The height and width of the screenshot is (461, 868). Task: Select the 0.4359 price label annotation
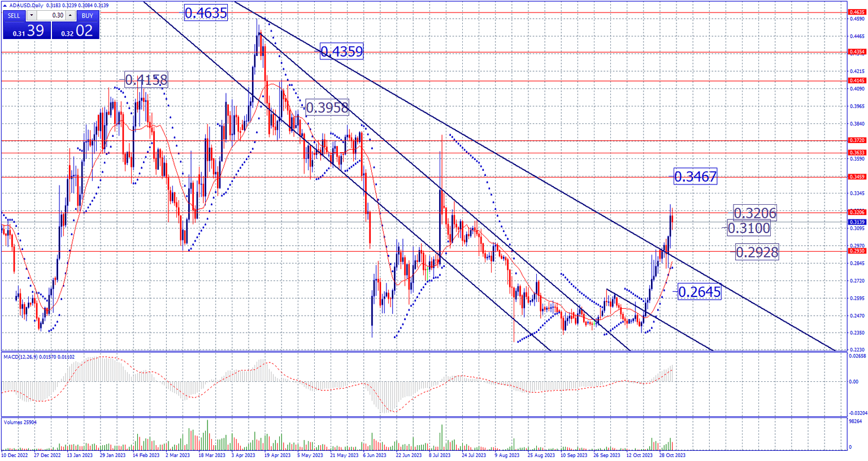[341, 52]
